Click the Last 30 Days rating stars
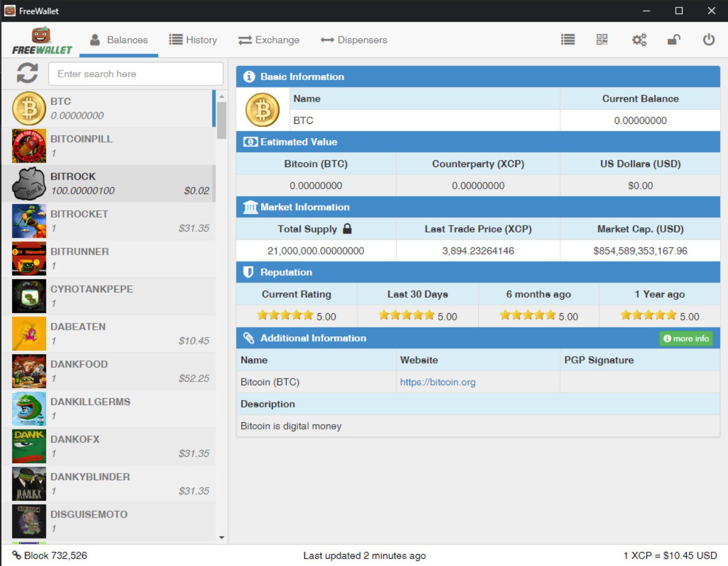728x566 pixels. click(406, 315)
